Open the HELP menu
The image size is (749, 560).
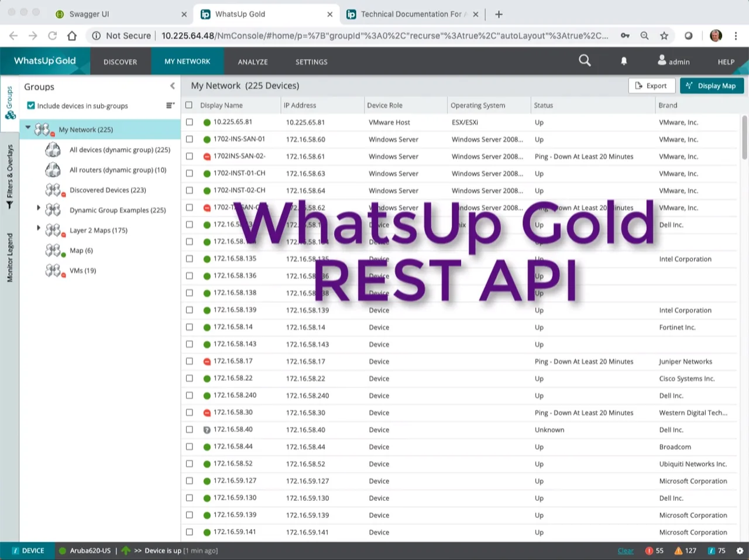click(726, 61)
